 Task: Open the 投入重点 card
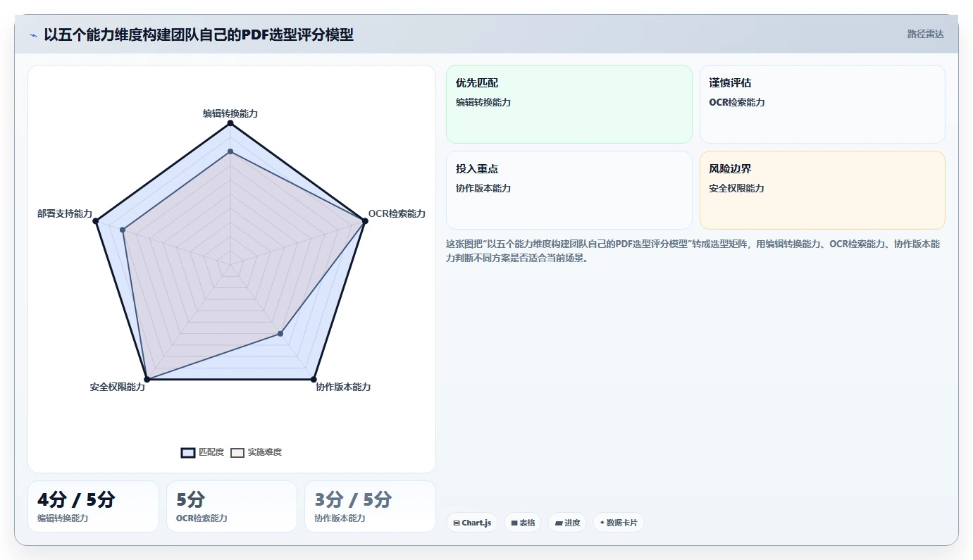point(569,190)
